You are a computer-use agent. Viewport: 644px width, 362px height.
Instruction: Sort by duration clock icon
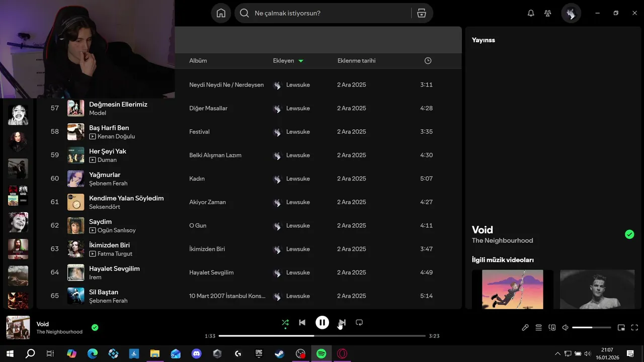point(428,61)
